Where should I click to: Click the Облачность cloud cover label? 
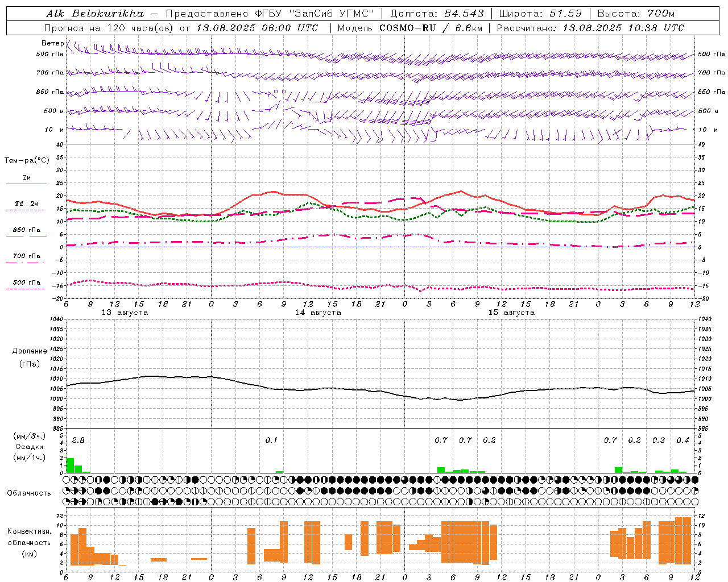[29, 493]
